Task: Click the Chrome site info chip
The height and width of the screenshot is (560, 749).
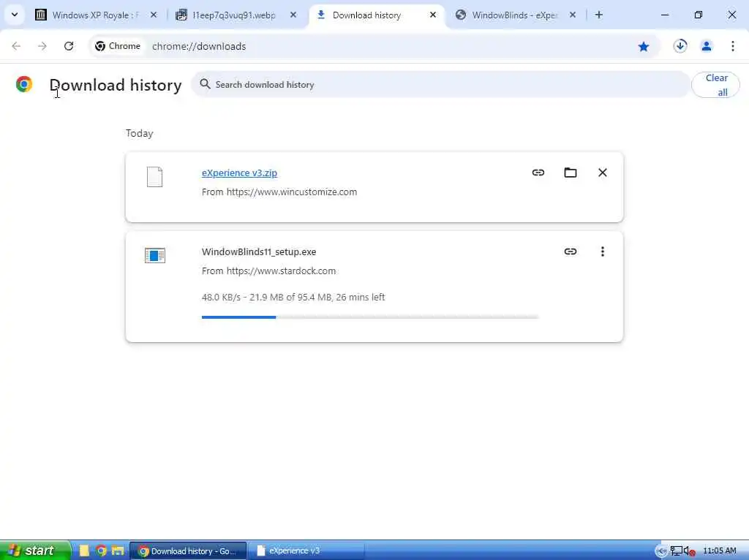Action: point(118,46)
